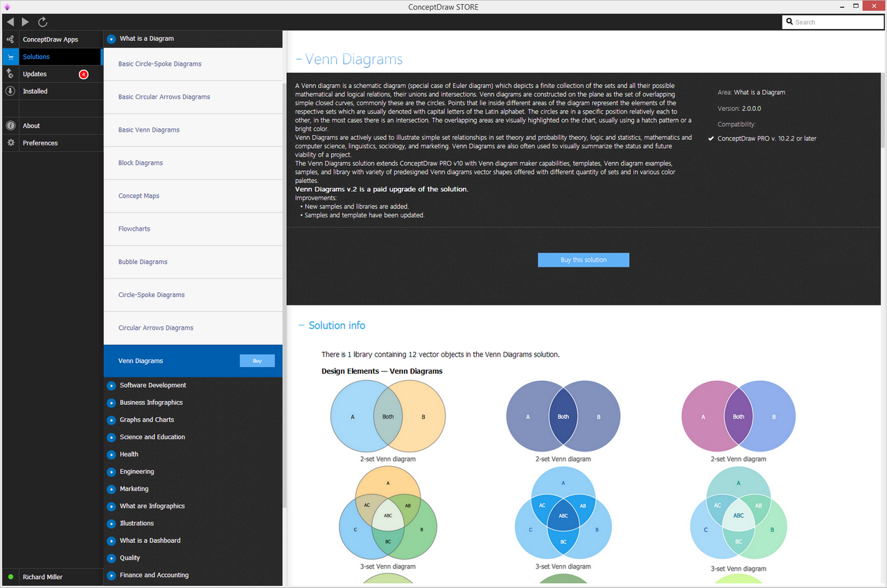This screenshot has height=588, width=887.
Task: Click the teal-green 3-set Venn diagram thumbnail
Action: 739,513
